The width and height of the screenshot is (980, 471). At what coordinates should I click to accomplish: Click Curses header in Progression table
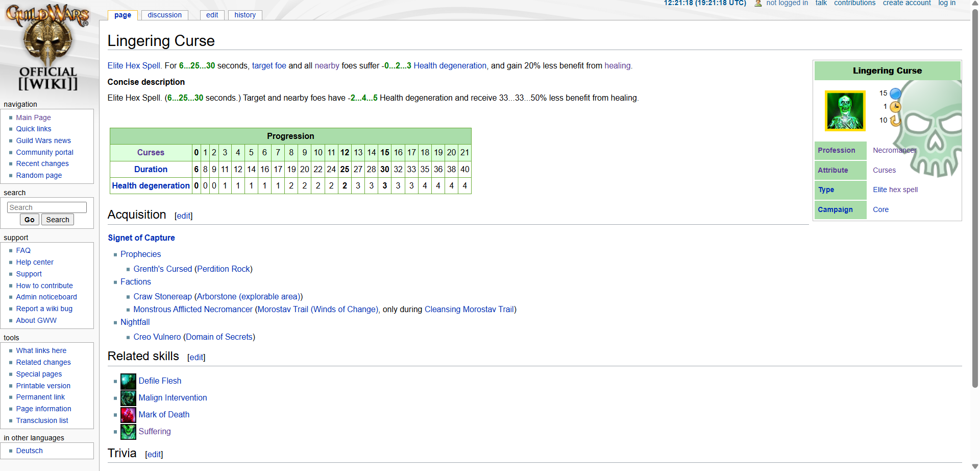[x=151, y=153]
